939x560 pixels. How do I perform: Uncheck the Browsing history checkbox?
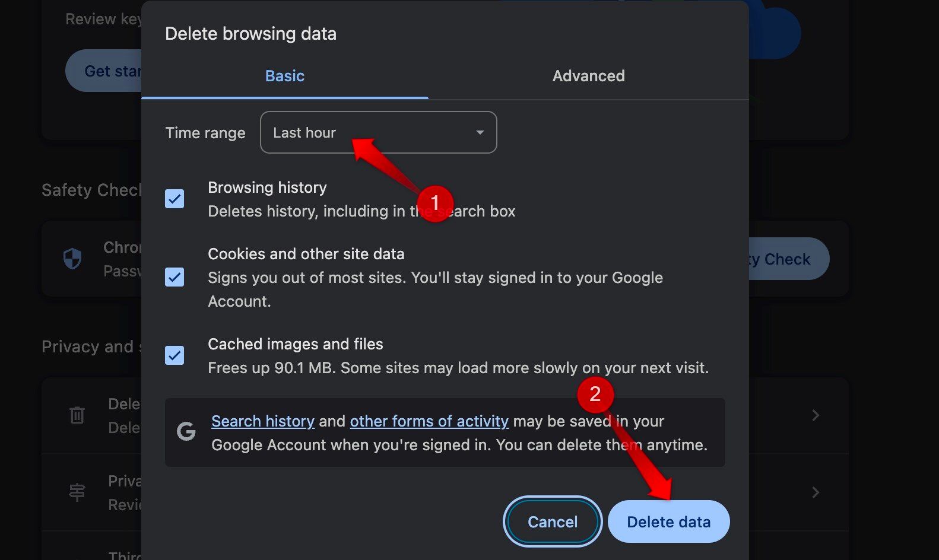(x=175, y=199)
